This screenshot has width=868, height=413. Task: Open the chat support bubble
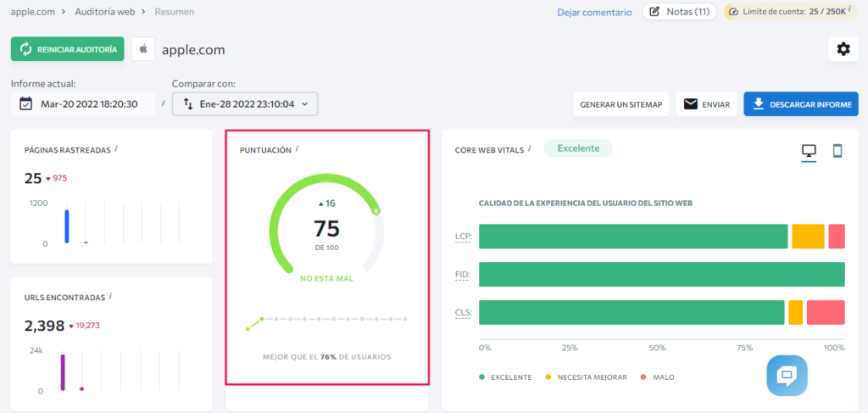pyautogui.click(x=787, y=376)
